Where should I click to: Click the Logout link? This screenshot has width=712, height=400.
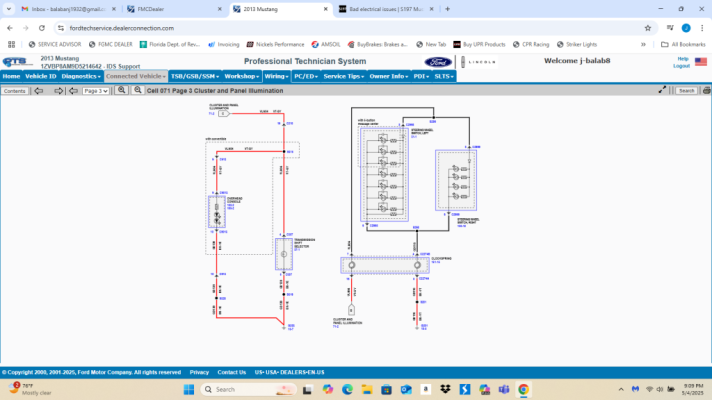click(681, 66)
